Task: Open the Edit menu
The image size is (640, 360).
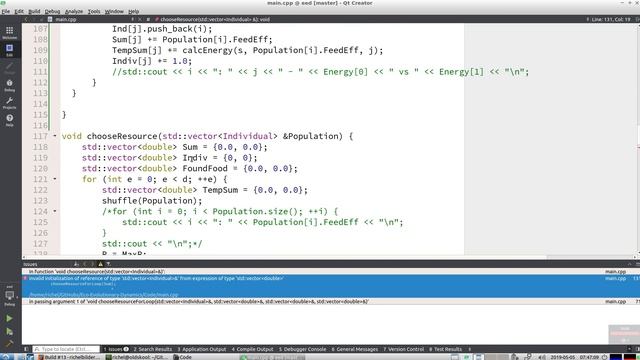Action: 19,11
